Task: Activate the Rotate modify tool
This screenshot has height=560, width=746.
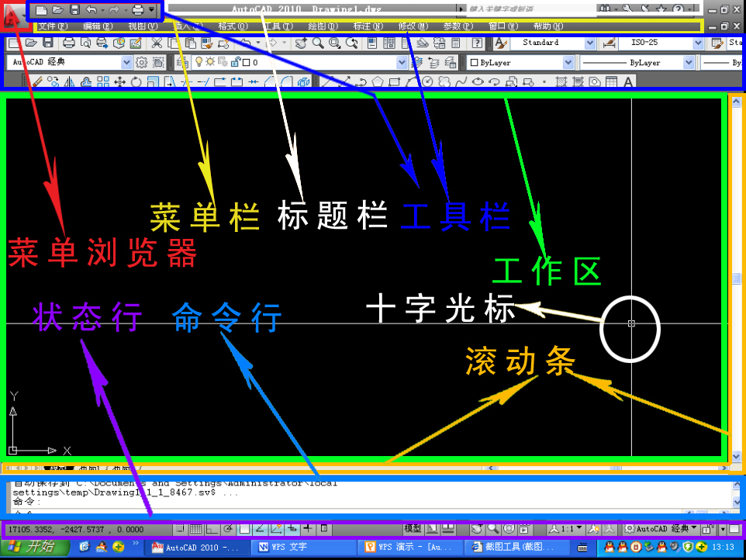Action: pos(136,81)
